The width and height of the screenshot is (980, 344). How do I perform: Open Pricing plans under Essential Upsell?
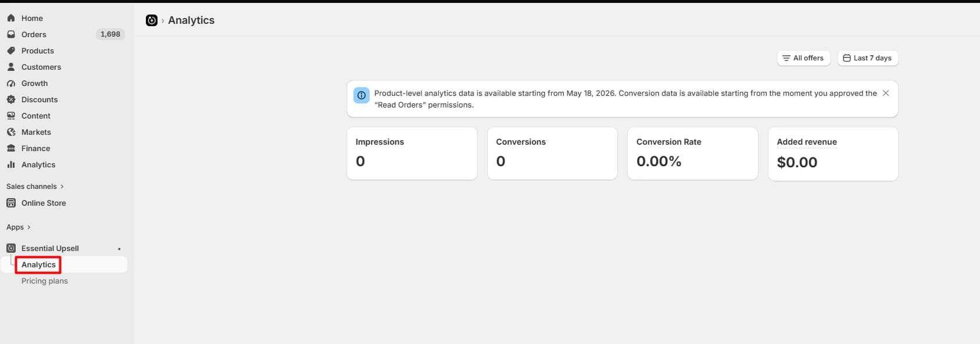(x=45, y=281)
